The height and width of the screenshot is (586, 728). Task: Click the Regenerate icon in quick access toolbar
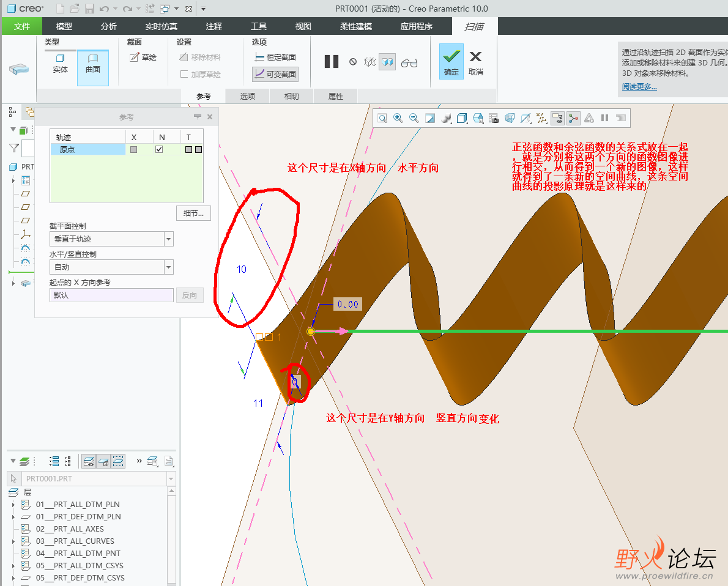coord(150,9)
